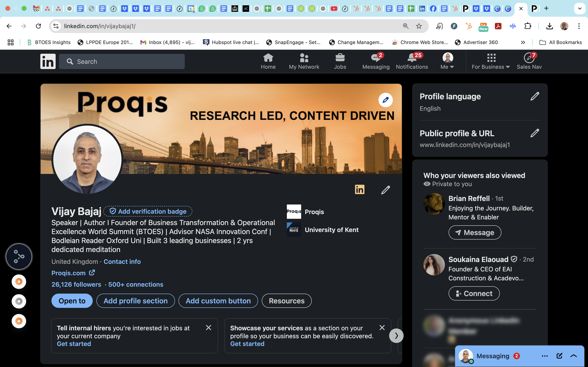The image size is (588, 367).
Task: Click the LinkedIn logo home icon
Action: [x=48, y=61]
